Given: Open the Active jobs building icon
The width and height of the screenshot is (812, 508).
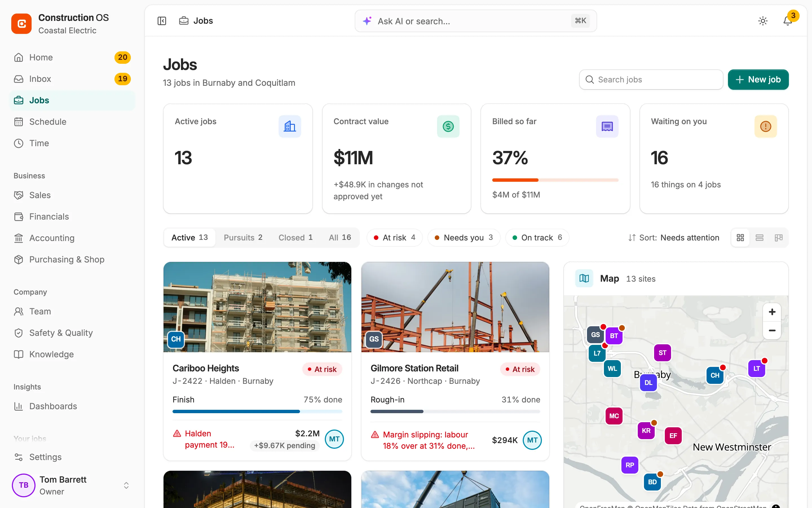Looking at the screenshot, I should [290, 126].
